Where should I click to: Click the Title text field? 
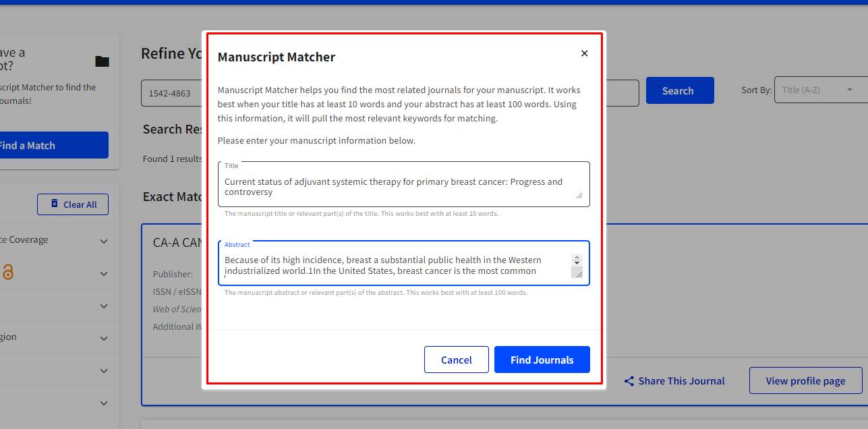tap(403, 184)
